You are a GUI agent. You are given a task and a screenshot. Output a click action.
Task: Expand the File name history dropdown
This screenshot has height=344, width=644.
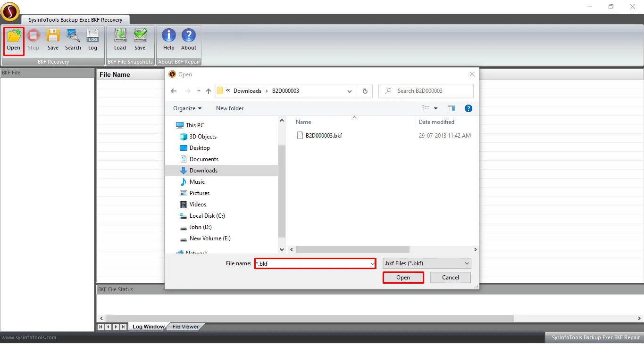tap(372, 264)
